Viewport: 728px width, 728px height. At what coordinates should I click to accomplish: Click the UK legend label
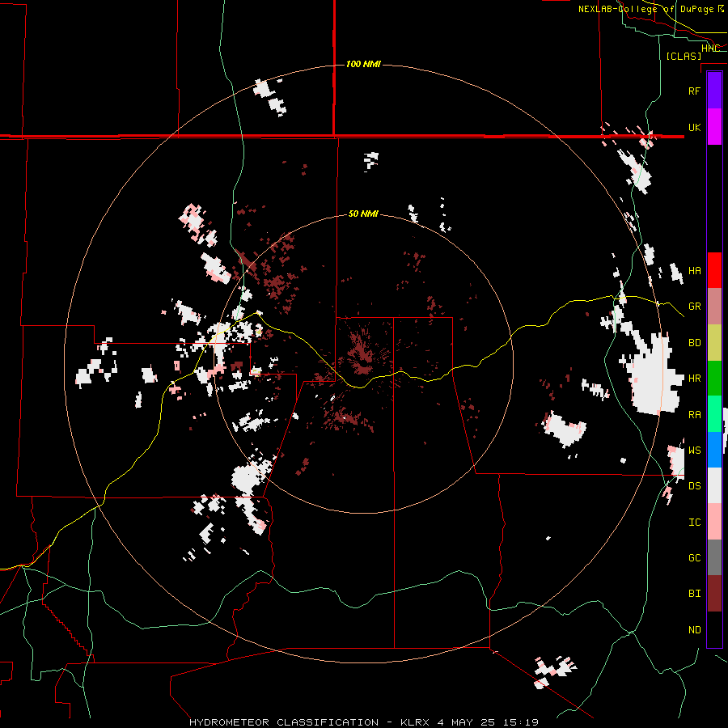(x=694, y=127)
